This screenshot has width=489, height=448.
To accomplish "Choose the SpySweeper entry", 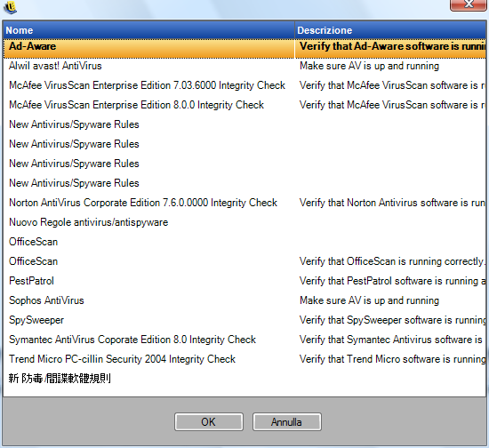I will coord(36,320).
